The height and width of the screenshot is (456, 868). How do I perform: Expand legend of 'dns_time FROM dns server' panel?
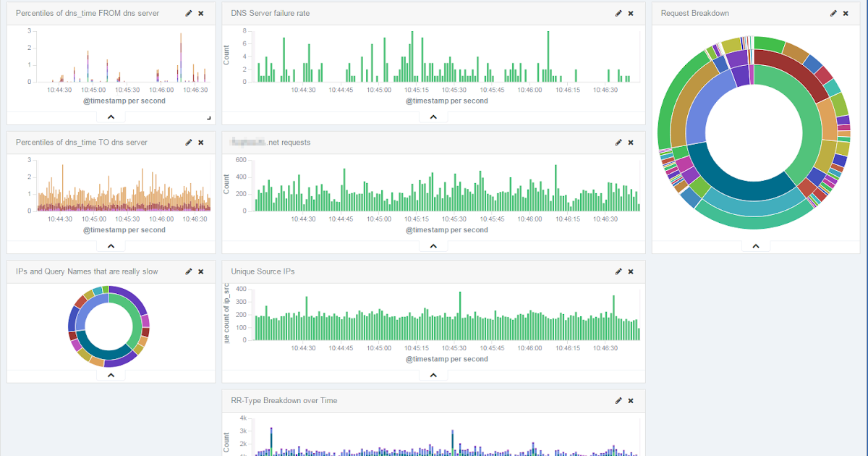click(111, 117)
